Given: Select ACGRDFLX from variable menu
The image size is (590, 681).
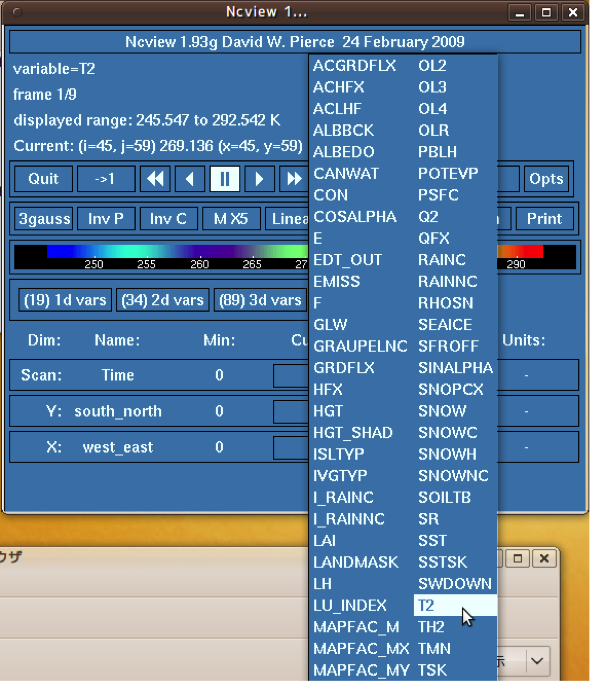Looking at the screenshot, I should pos(355,66).
